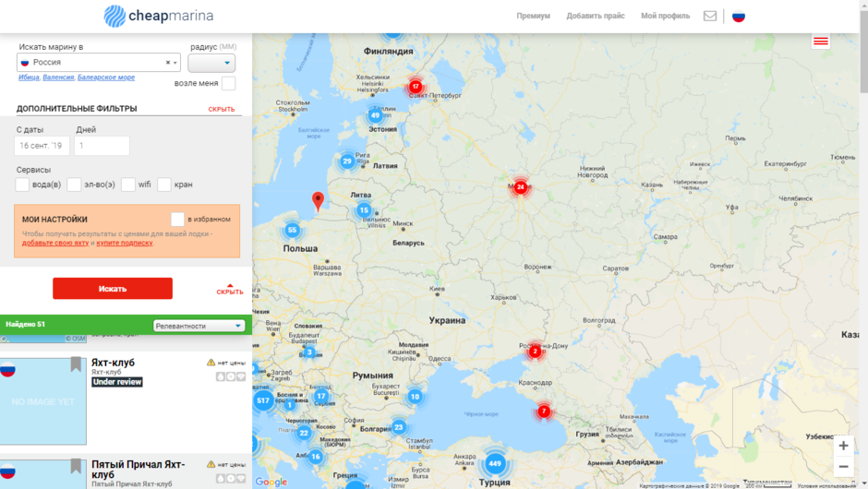Click the red location pin on map
Image resolution: width=868 pixels, height=489 pixels.
point(318,200)
